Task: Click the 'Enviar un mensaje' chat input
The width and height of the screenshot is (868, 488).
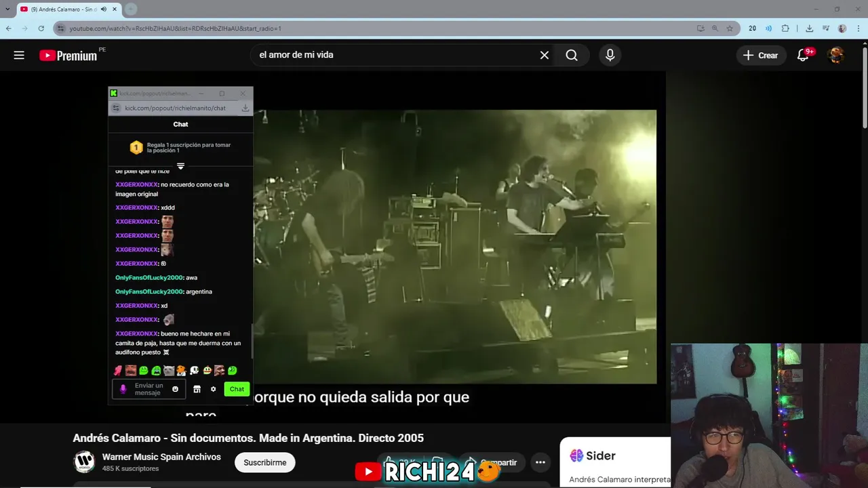Action: pos(149,389)
